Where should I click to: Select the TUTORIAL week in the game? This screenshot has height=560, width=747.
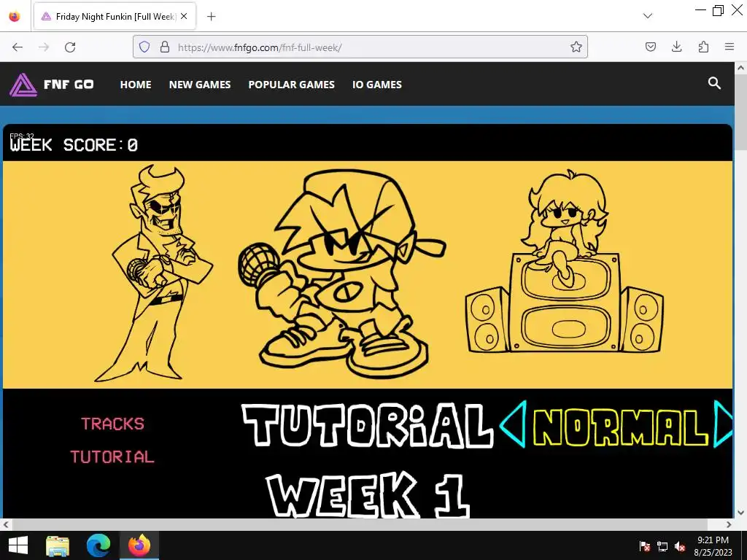(x=368, y=425)
